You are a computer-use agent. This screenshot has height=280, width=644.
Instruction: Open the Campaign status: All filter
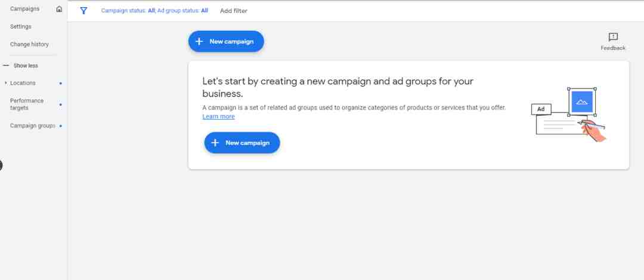128,11
